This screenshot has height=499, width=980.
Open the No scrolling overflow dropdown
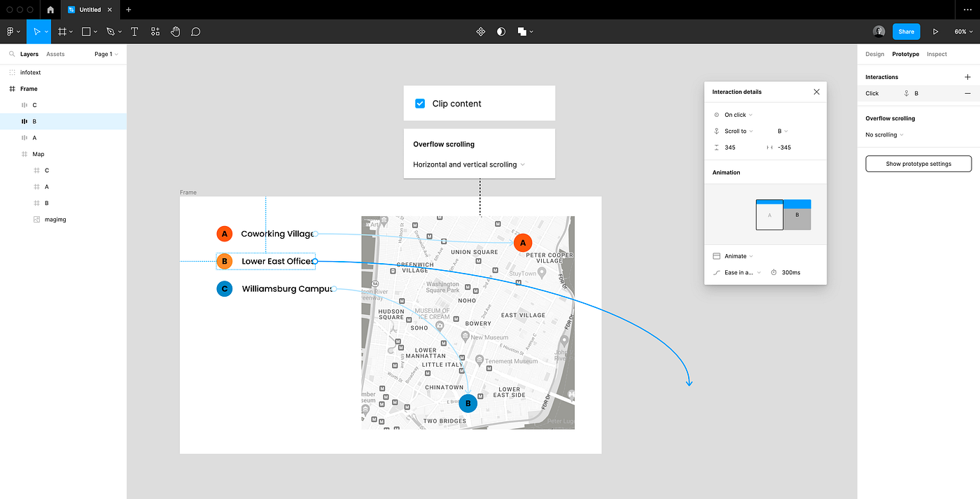pos(884,134)
